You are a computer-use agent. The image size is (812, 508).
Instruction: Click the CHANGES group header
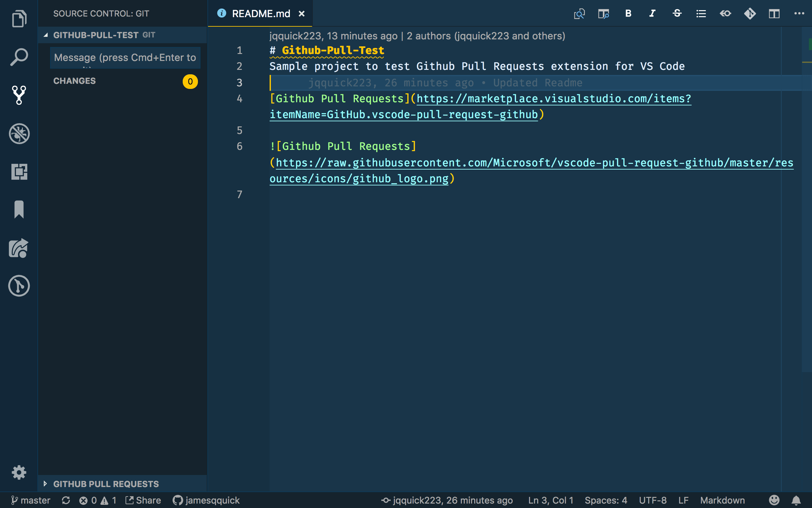122,81
